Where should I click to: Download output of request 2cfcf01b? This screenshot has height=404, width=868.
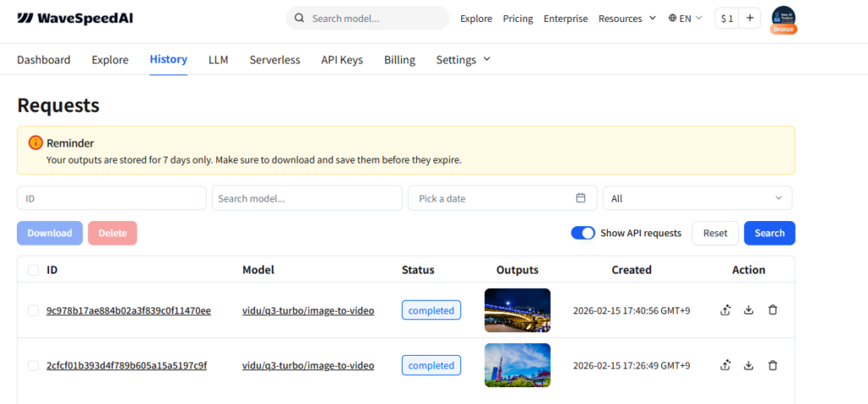tap(748, 365)
